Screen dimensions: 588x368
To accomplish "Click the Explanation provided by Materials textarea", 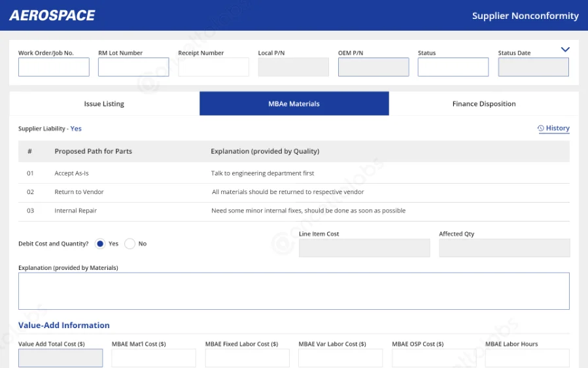I will click(x=294, y=291).
